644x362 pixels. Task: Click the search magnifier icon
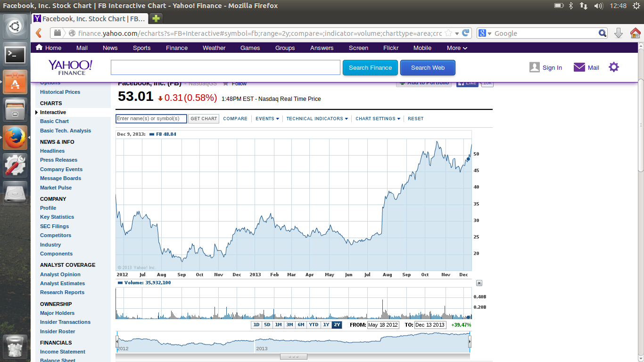(x=603, y=33)
